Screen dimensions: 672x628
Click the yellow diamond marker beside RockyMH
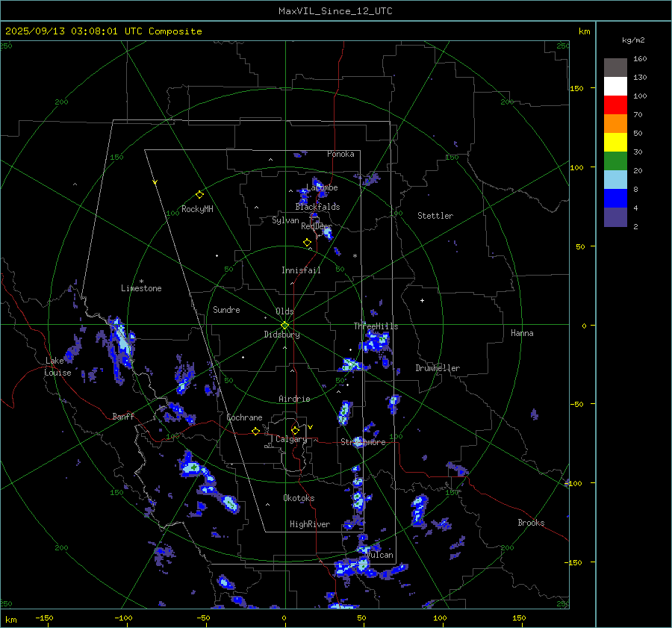pyautogui.click(x=199, y=195)
